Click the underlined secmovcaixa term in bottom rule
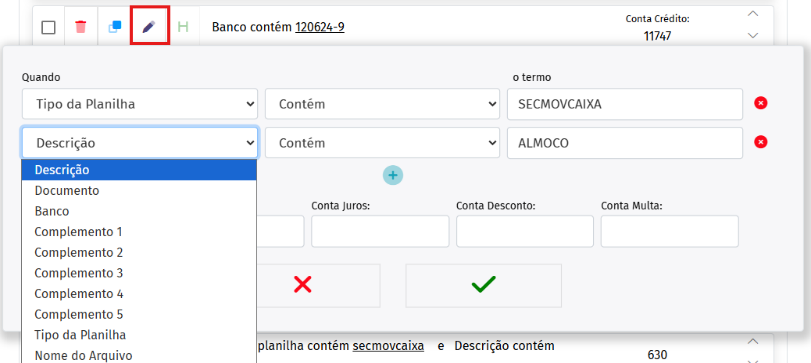The image size is (811, 363). [x=388, y=346]
